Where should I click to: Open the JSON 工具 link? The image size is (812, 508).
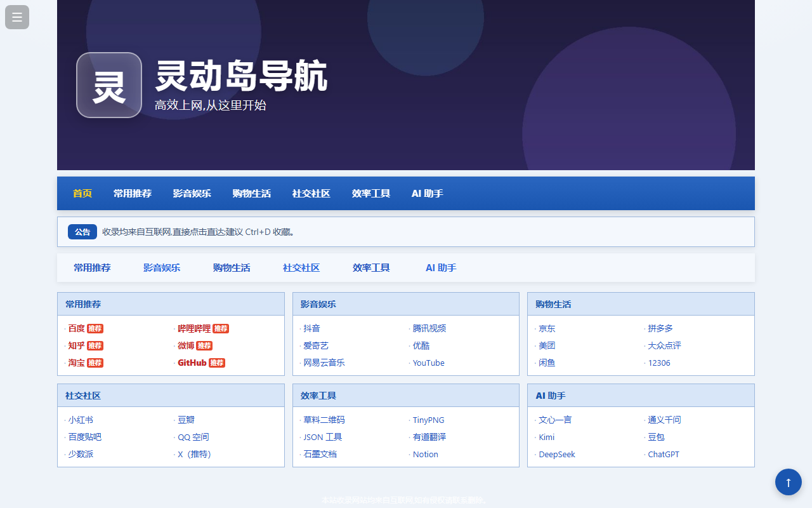click(x=323, y=437)
